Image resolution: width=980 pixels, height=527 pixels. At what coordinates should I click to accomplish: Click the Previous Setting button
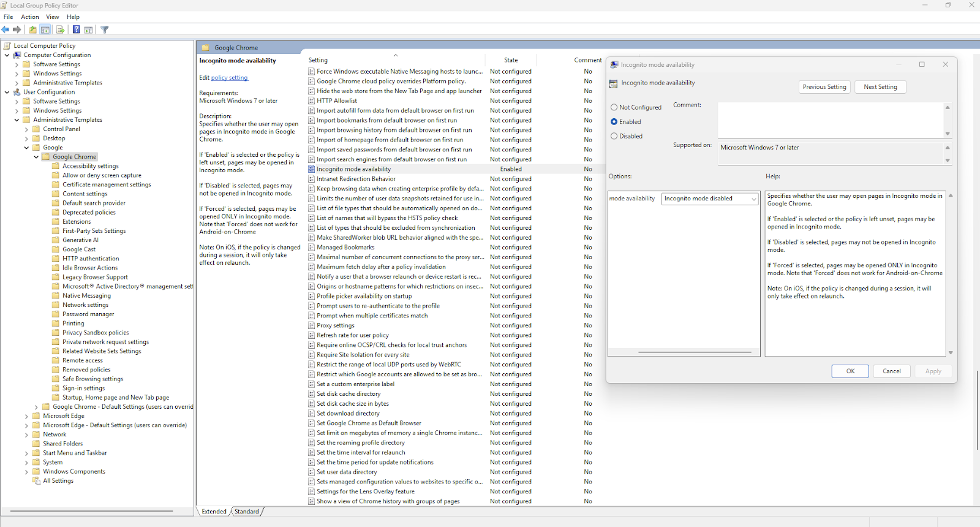click(x=824, y=87)
